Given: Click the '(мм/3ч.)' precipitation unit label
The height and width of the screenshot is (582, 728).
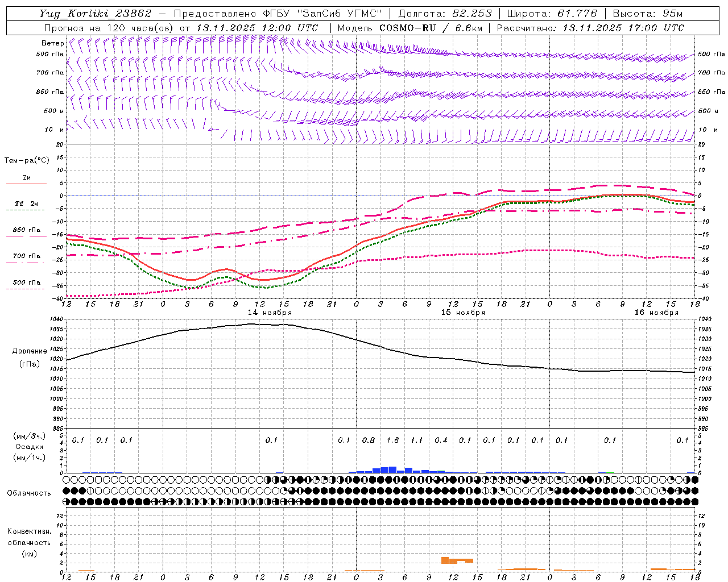Looking at the screenshot, I should [x=30, y=436].
